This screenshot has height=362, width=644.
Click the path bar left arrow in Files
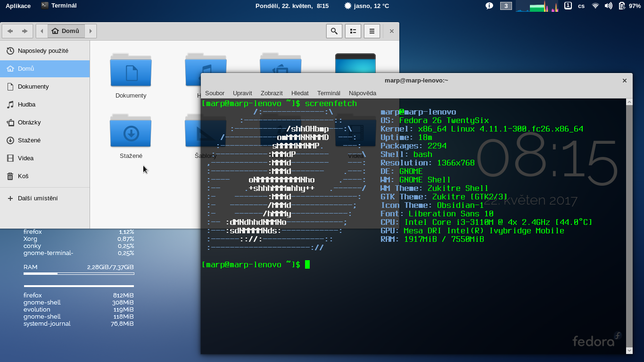42,31
